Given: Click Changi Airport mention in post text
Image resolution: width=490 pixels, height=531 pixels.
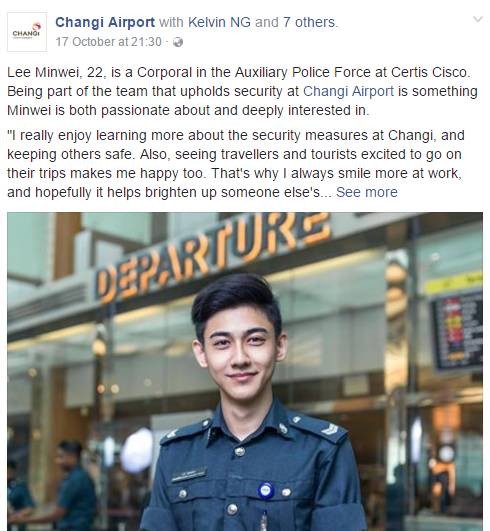Looking at the screenshot, I should (348, 91).
